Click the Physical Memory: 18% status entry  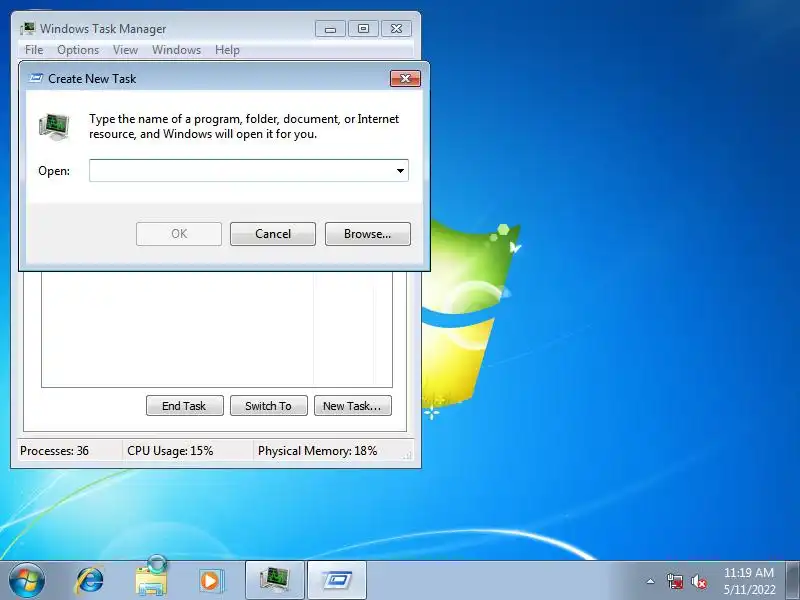coord(317,451)
